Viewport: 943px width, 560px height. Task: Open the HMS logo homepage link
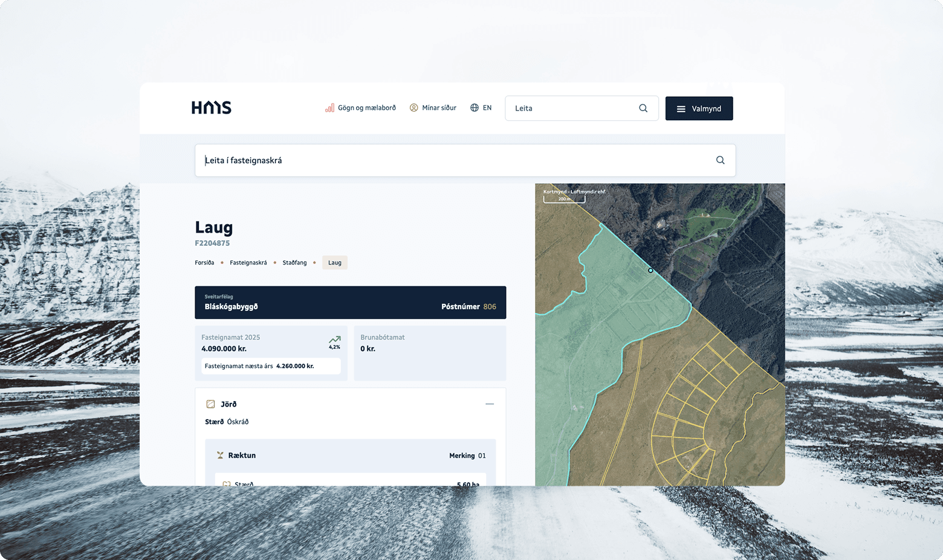pyautogui.click(x=212, y=108)
